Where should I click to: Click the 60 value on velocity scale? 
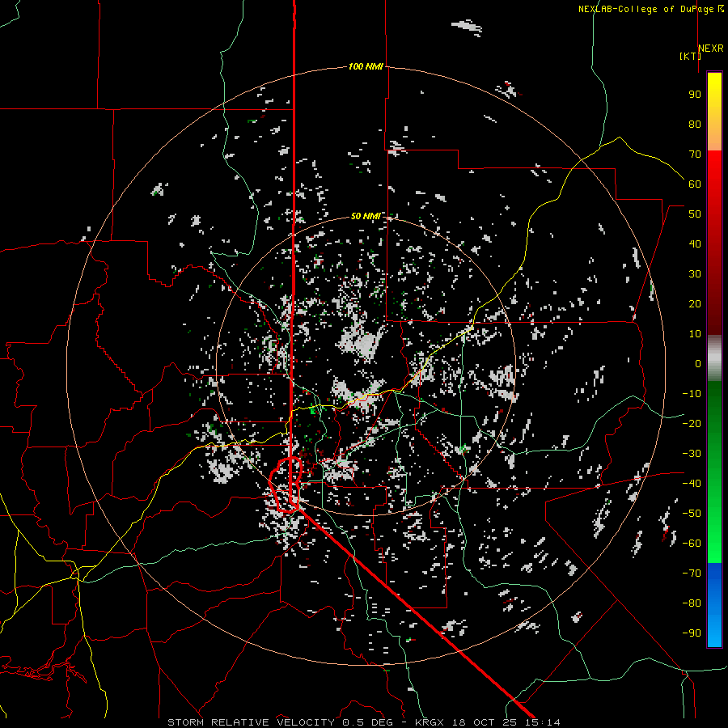[x=695, y=184]
